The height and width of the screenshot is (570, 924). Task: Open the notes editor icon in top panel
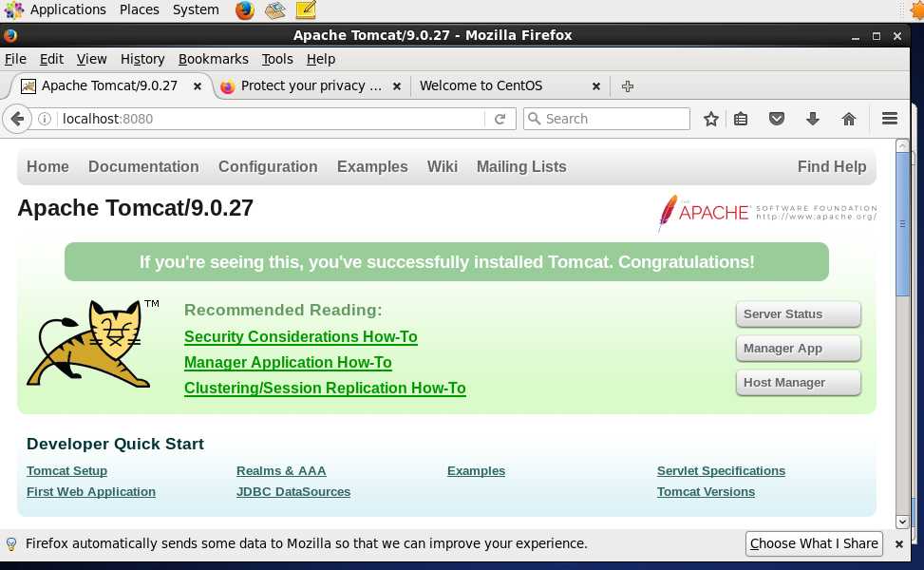pos(306,9)
